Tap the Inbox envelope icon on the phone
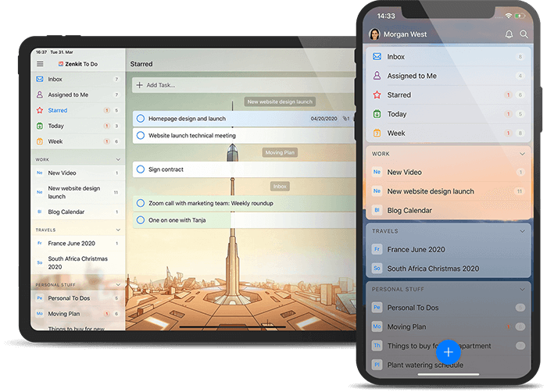The image size is (547, 392). (377, 57)
